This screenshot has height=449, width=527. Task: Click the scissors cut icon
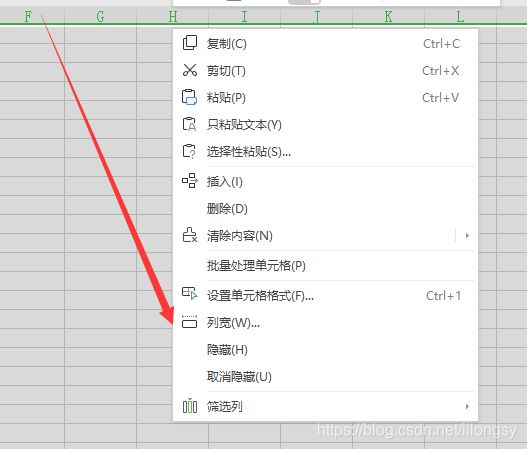190,70
